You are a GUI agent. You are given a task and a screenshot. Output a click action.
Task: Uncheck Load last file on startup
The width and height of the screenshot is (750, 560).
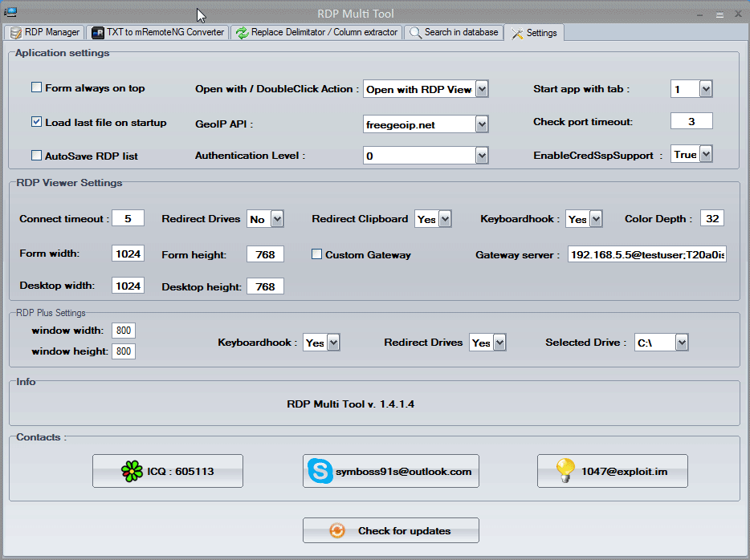(36, 122)
